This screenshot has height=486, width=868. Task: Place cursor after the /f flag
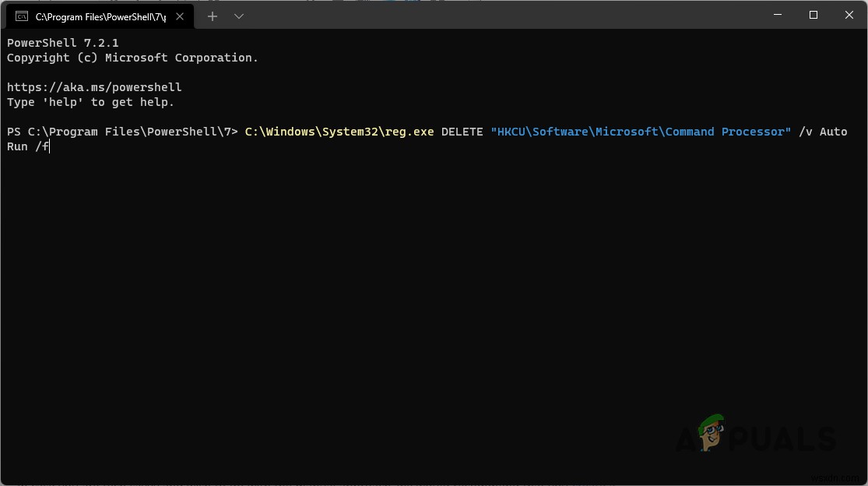tap(49, 146)
